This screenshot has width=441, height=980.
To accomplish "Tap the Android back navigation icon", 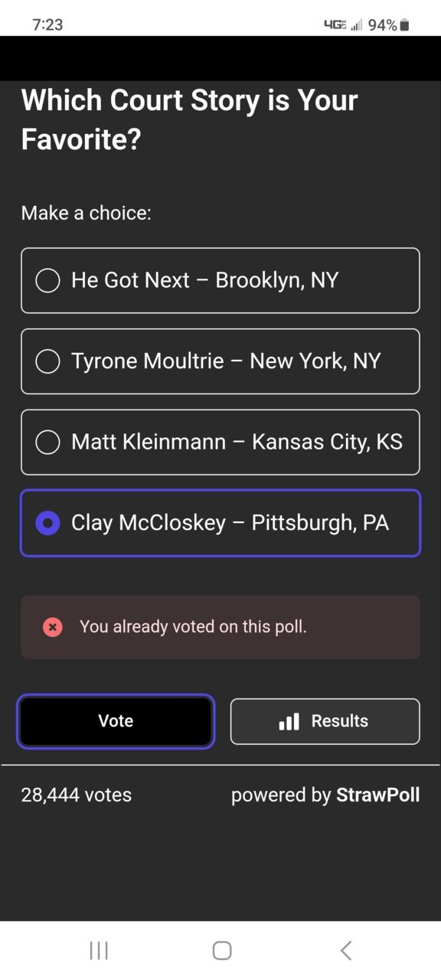I will tap(346, 950).
